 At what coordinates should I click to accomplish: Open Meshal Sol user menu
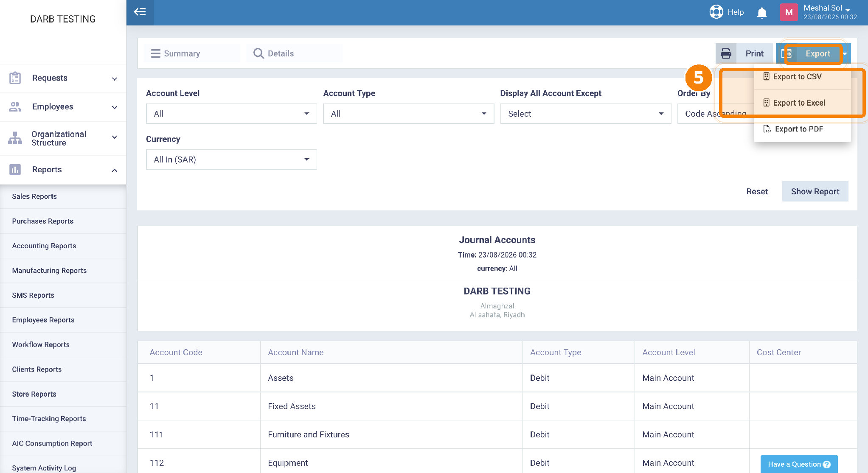pos(829,12)
